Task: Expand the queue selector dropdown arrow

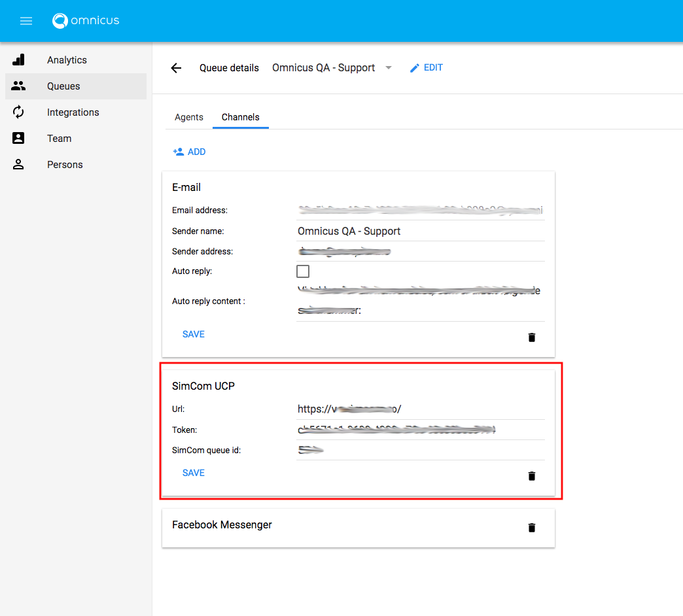Action: coord(389,68)
